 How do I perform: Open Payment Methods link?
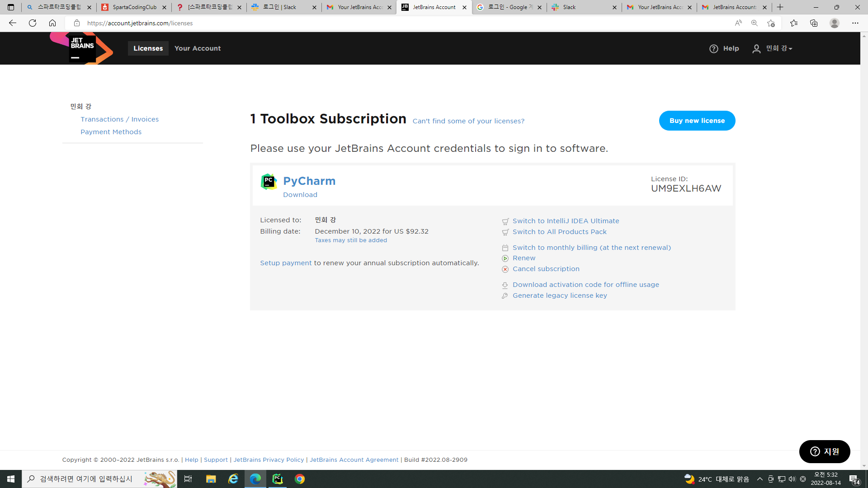point(111,132)
